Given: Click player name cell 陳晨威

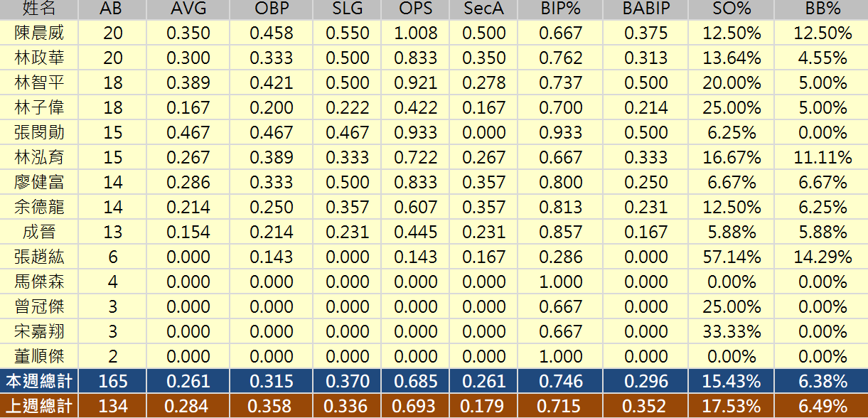Looking at the screenshot, I should pyautogui.click(x=39, y=33).
